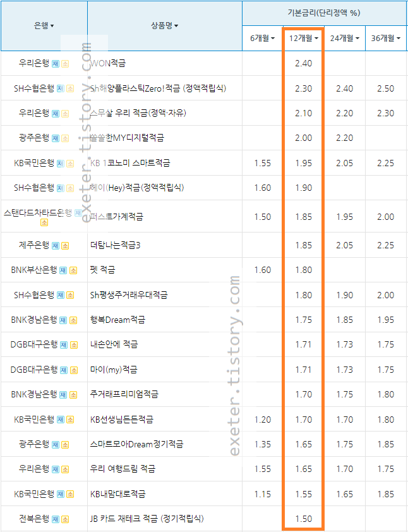Click 재 badge in 내손안에 적금 row
The height and width of the screenshot is (532, 408).
coord(64,345)
